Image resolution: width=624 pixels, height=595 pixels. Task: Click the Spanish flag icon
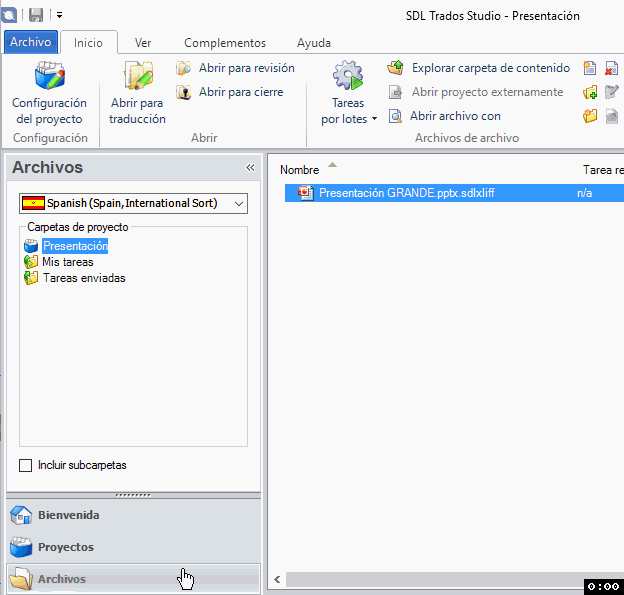tap(33, 203)
